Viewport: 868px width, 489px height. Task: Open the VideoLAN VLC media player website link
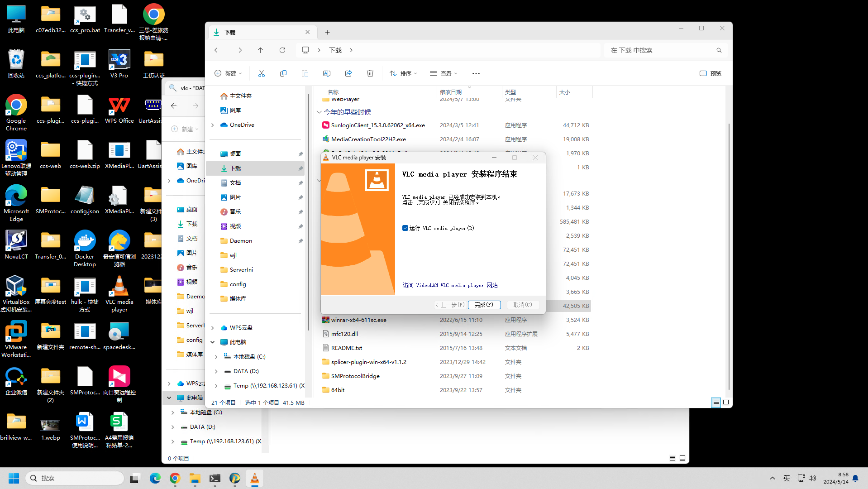click(x=450, y=285)
